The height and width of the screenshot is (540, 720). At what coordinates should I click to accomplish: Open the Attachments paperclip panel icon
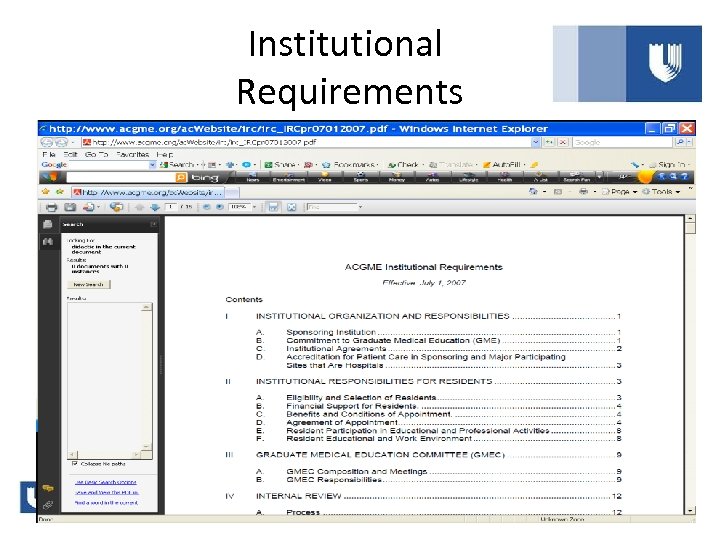coord(48,505)
